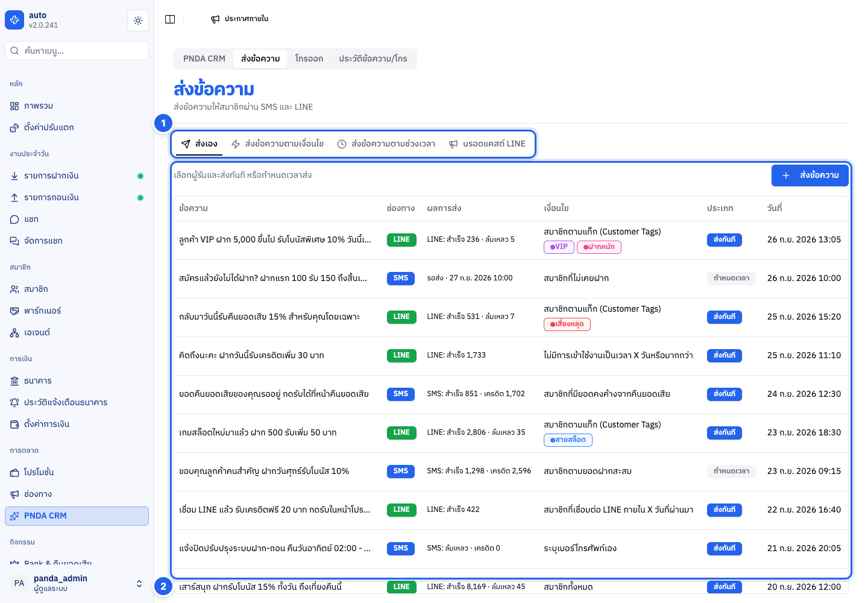Click the สายสล็อต customer tag
The width and height of the screenshot is (868, 603).
coord(568,440)
